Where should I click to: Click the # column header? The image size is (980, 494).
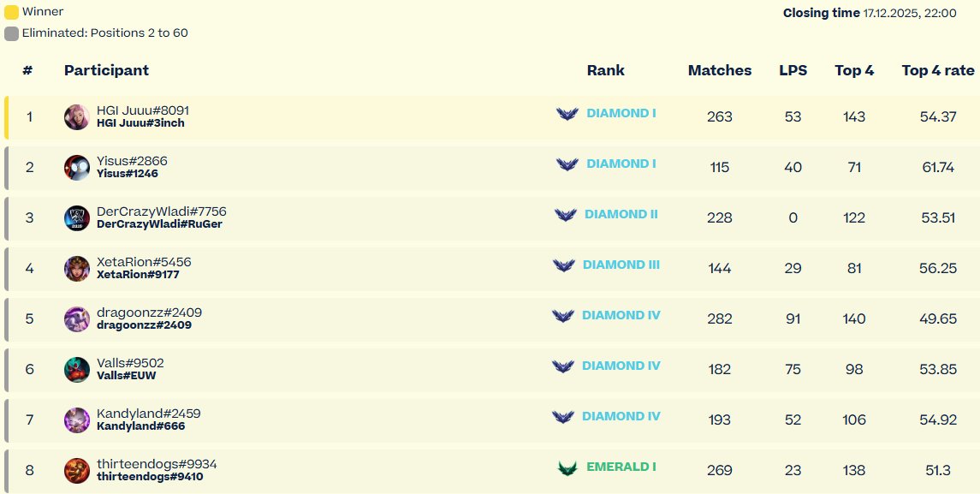click(27, 71)
